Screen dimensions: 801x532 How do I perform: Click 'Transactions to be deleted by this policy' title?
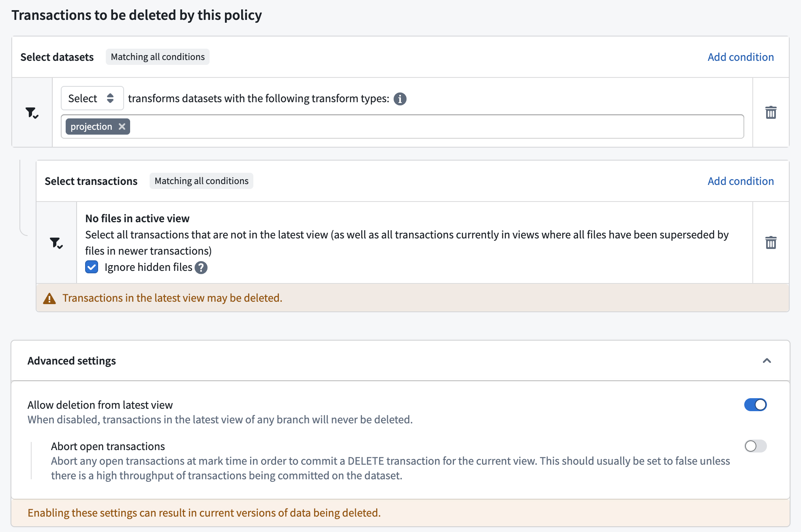coord(137,15)
